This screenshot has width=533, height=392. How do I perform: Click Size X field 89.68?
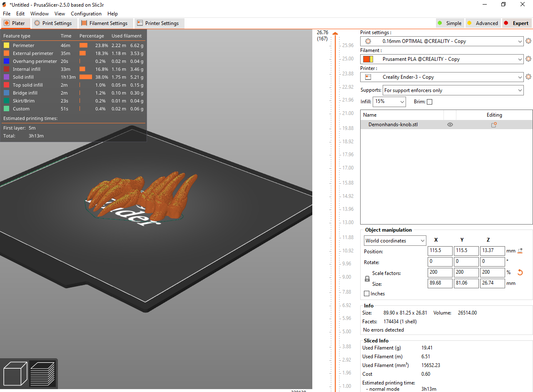coord(440,283)
